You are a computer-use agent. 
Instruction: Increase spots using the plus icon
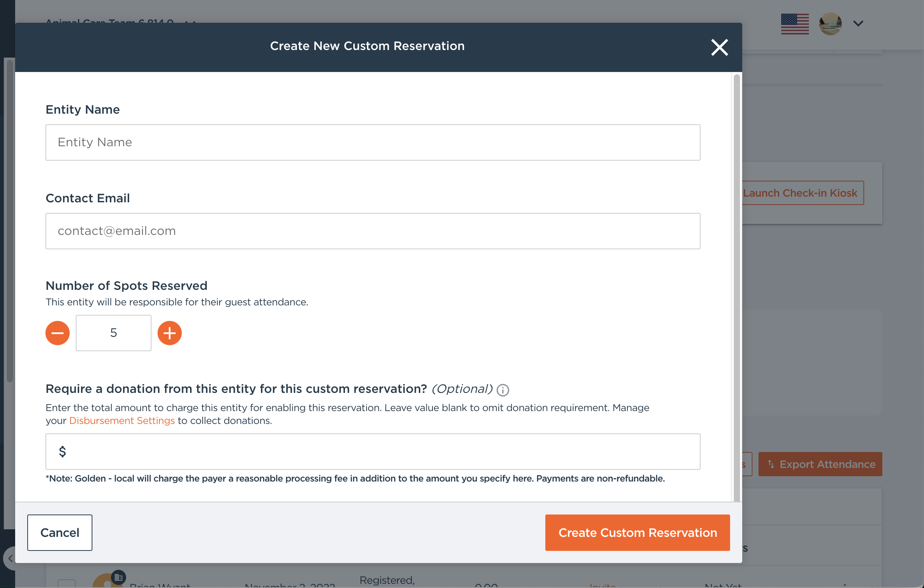[169, 333]
